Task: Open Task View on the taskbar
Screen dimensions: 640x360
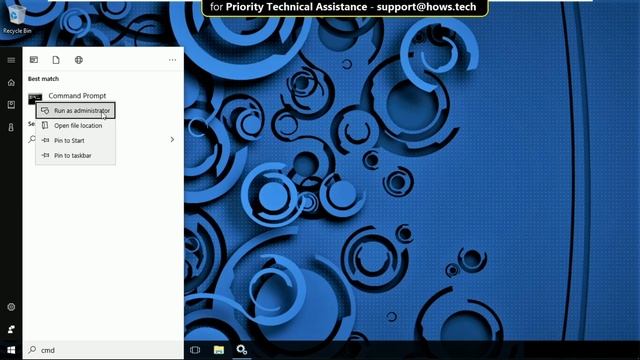Action: (195, 350)
